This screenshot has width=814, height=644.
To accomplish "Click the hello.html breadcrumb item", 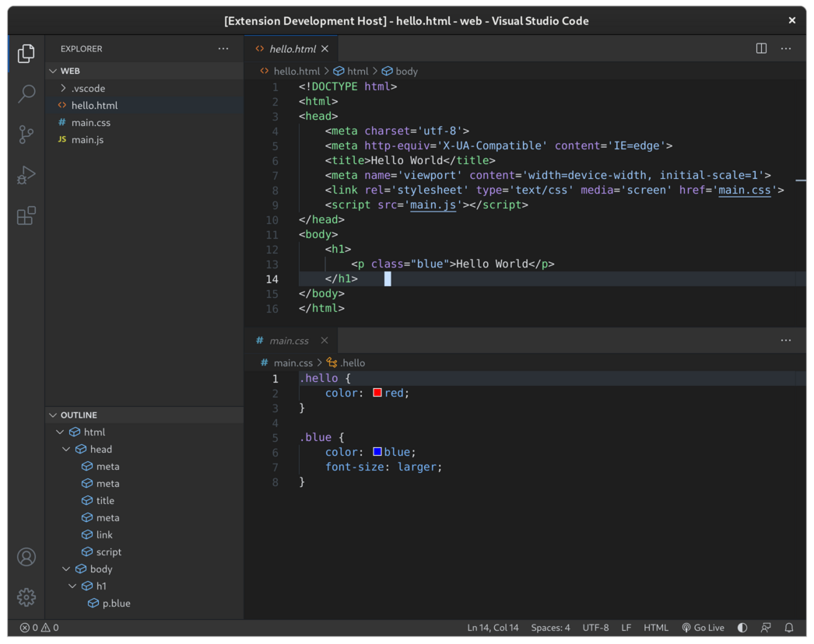I will point(291,71).
